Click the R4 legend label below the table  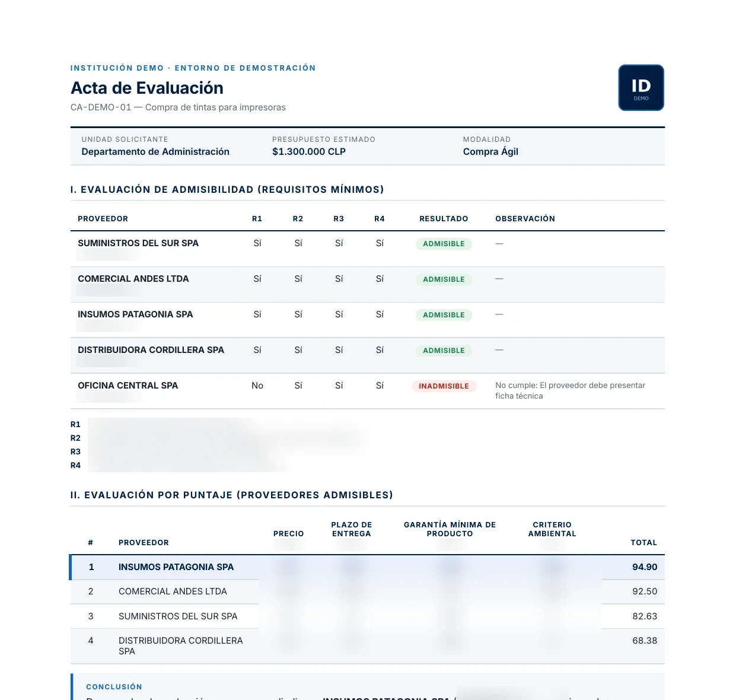tap(75, 466)
